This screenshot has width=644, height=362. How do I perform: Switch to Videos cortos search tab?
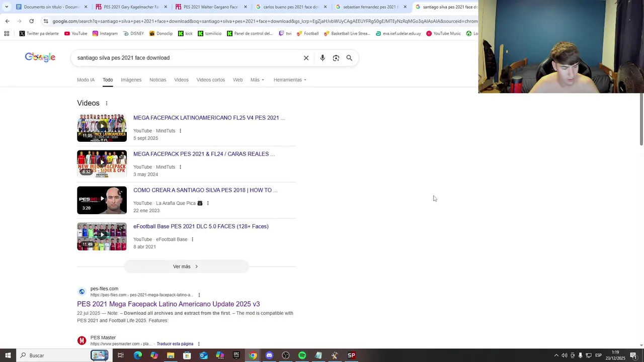pyautogui.click(x=211, y=80)
